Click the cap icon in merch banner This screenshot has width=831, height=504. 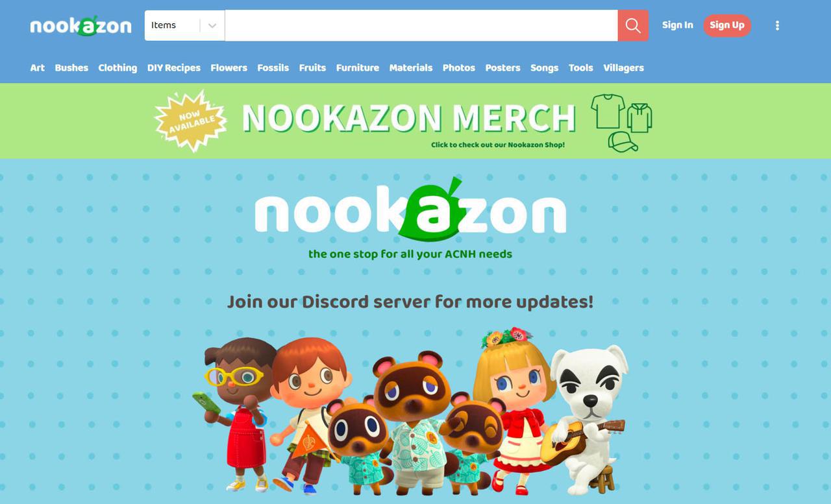tap(623, 141)
